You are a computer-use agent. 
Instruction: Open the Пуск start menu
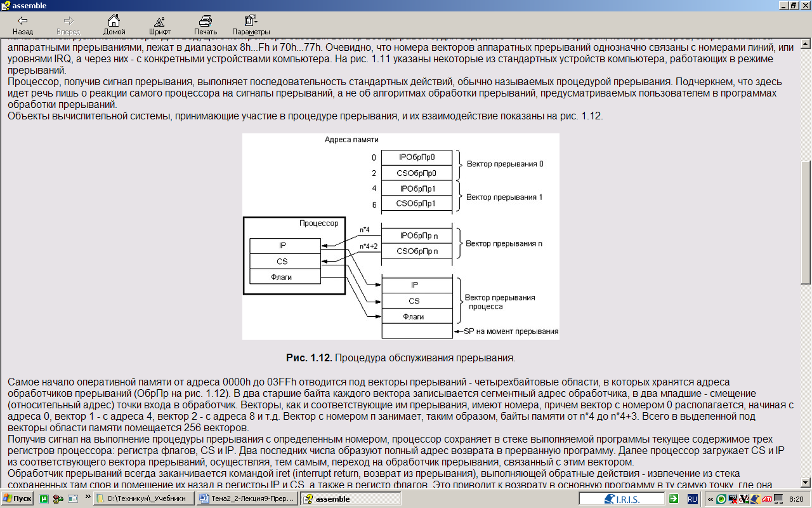(x=17, y=498)
